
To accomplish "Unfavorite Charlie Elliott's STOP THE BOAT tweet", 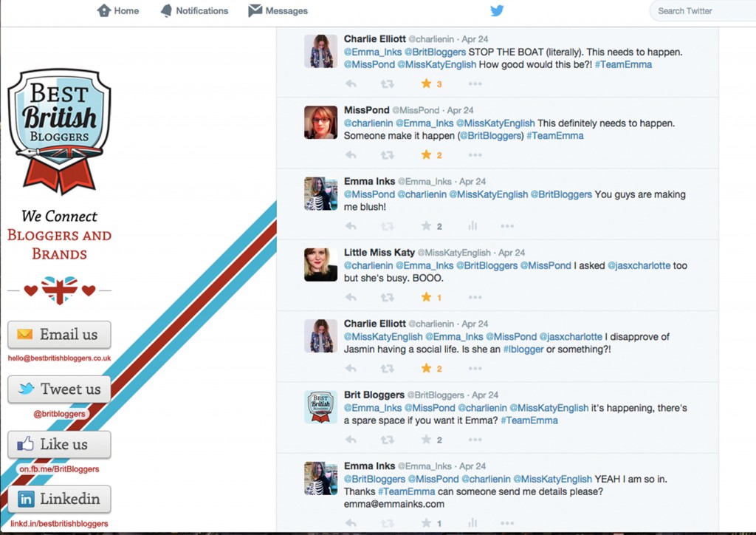I will coord(426,84).
